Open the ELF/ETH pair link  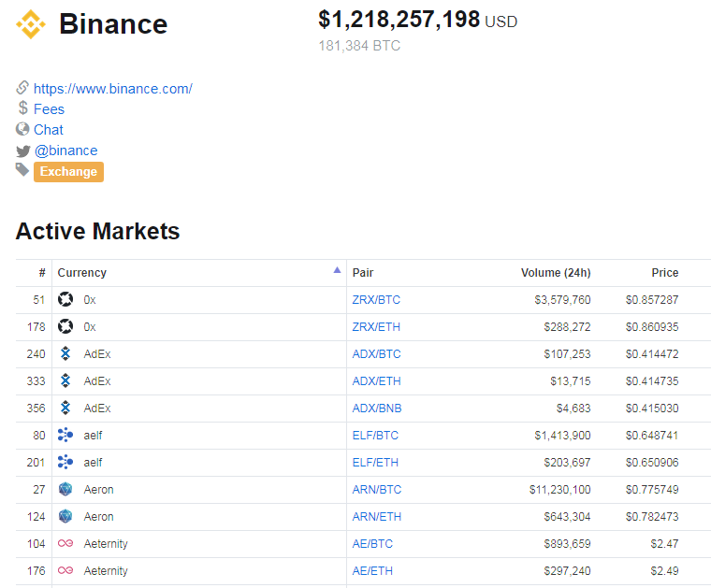click(375, 463)
